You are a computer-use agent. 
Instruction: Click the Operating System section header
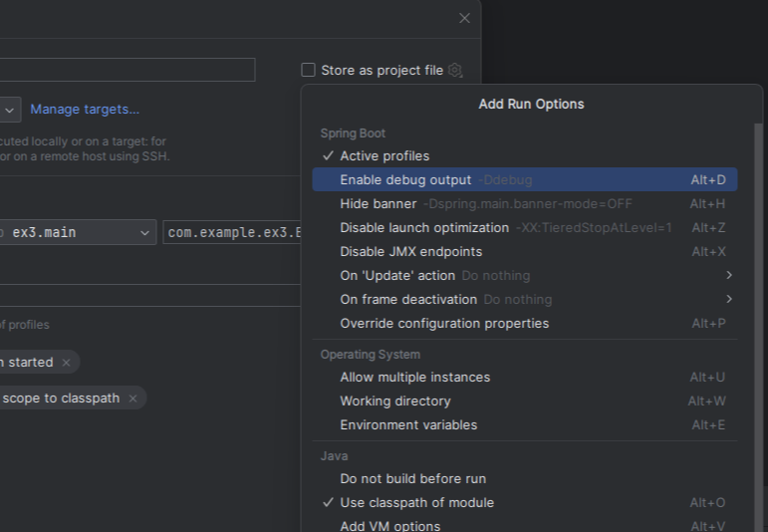pyautogui.click(x=371, y=355)
